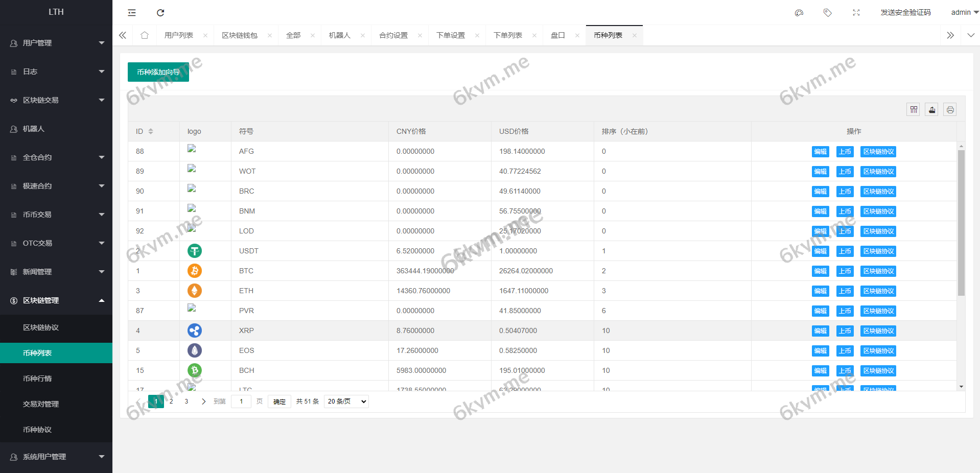Print the table via printer icon
Image resolution: width=980 pixels, height=473 pixels.
click(950, 110)
